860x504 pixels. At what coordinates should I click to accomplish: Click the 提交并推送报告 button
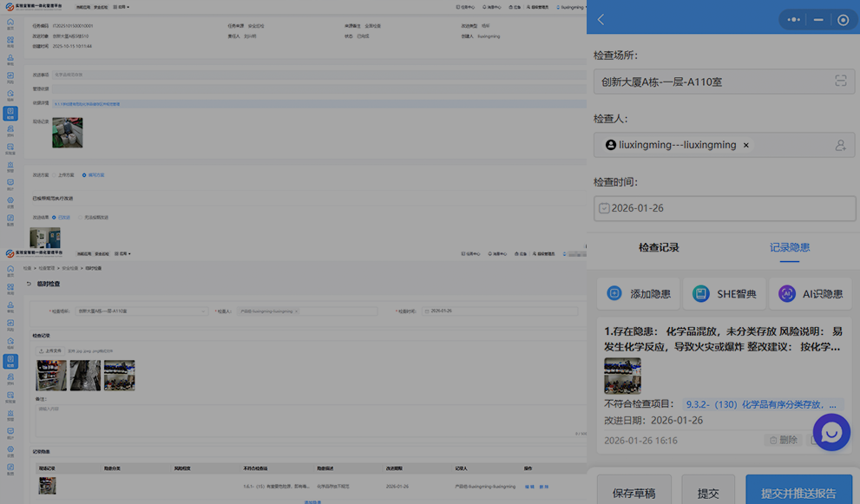[798, 493]
